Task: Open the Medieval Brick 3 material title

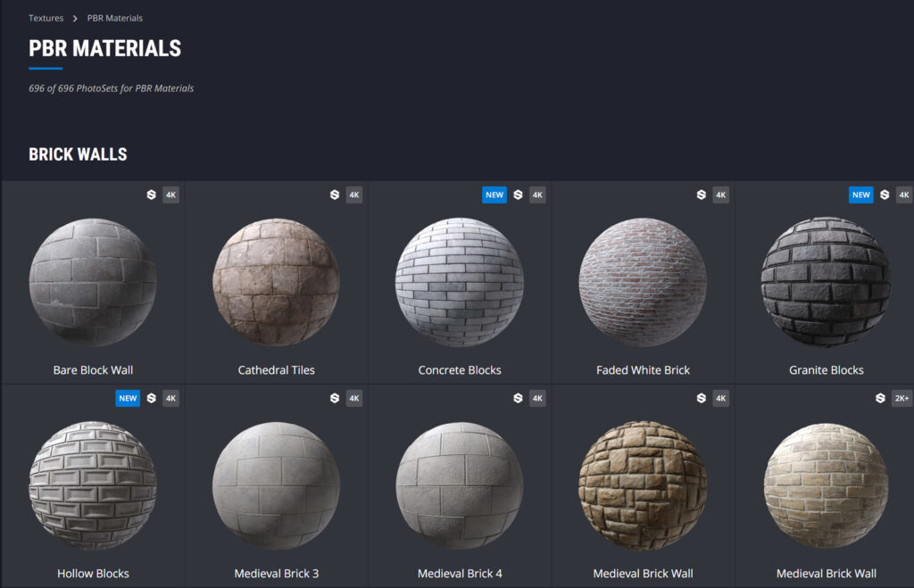Action: 277,574
